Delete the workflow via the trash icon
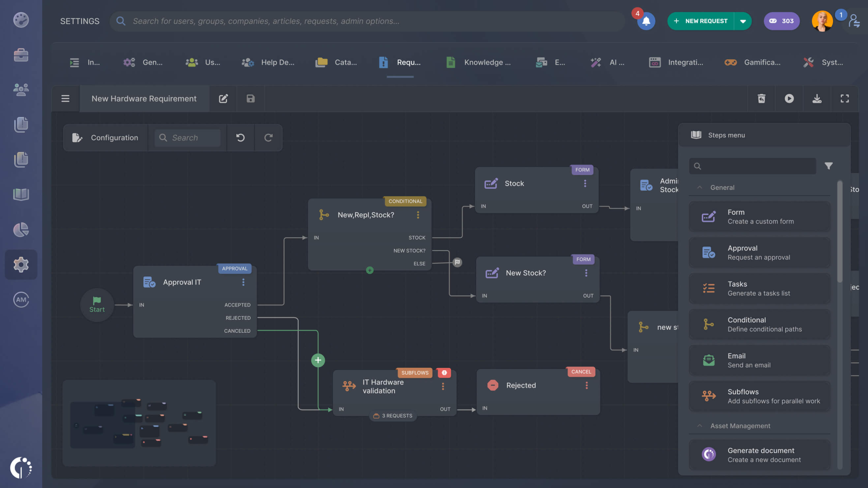The height and width of the screenshot is (488, 868). 761,99
